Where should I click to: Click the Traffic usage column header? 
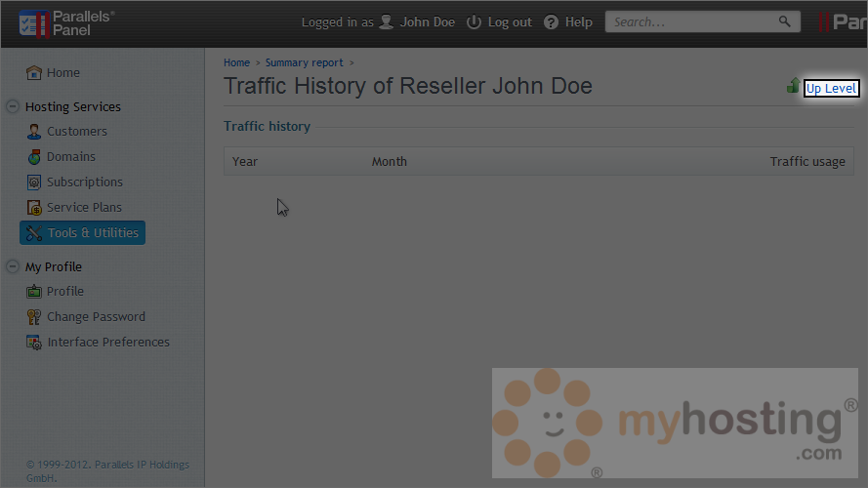pos(807,162)
